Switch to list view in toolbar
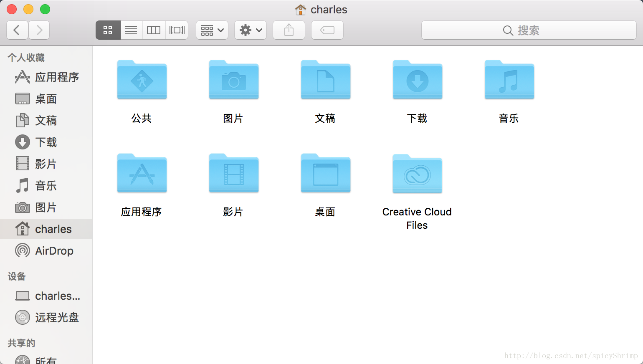The width and height of the screenshot is (643, 364). click(x=131, y=30)
